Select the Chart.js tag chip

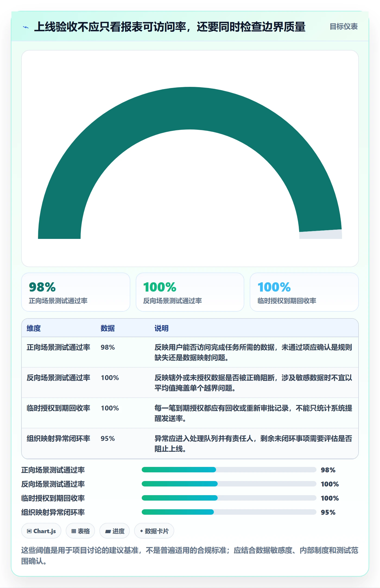pos(41,531)
